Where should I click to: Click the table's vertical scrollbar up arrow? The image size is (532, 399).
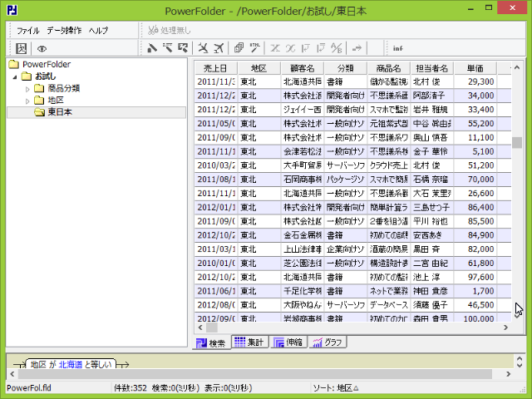517,67
